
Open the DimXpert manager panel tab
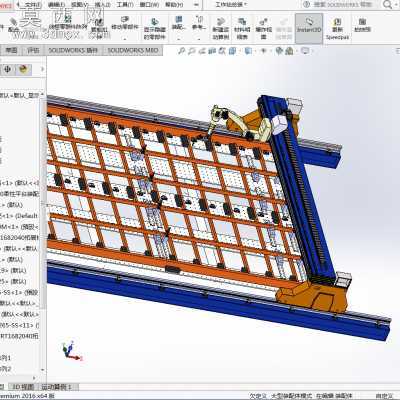(8, 69)
